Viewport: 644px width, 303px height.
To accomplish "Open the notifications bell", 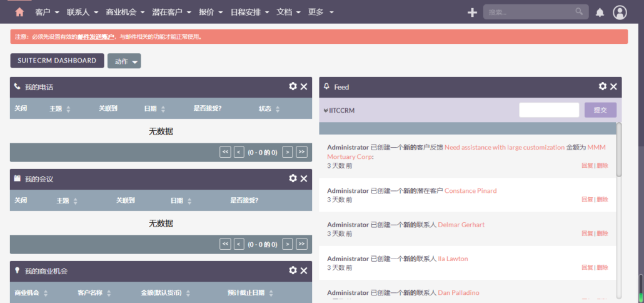I will pos(600,13).
